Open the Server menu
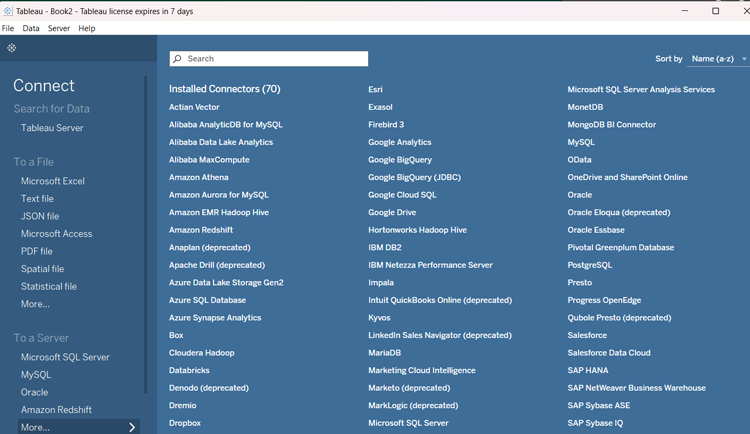The height and width of the screenshot is (434, 750). click(x=59, y=28)
